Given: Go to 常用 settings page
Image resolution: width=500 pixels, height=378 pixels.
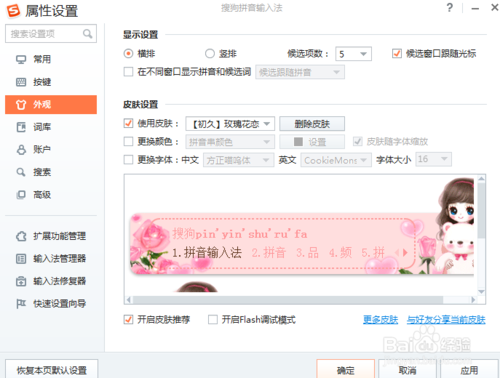Looking at the screenshot, I should 51,59.
